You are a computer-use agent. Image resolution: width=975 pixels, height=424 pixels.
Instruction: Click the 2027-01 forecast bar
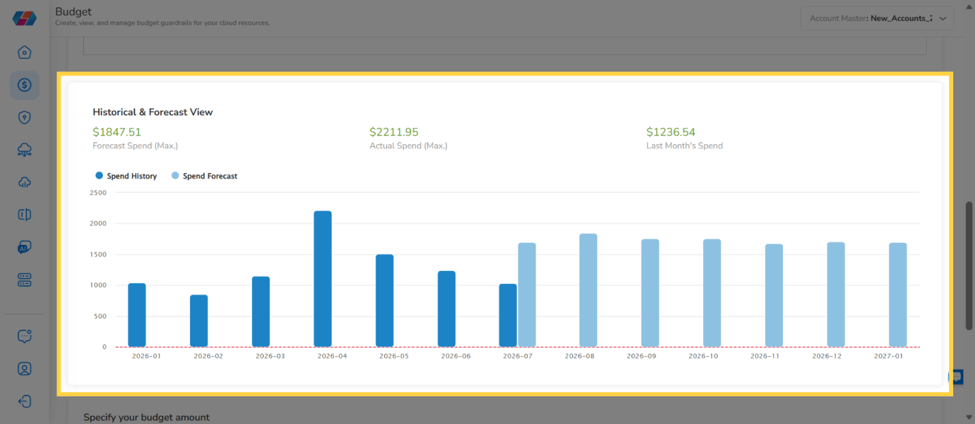tap(898, 295)
